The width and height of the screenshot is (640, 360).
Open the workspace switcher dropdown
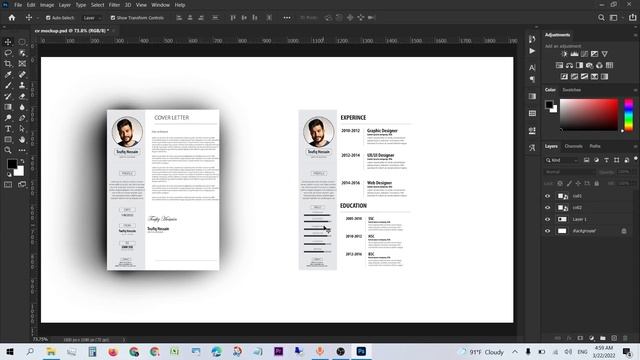616,18
